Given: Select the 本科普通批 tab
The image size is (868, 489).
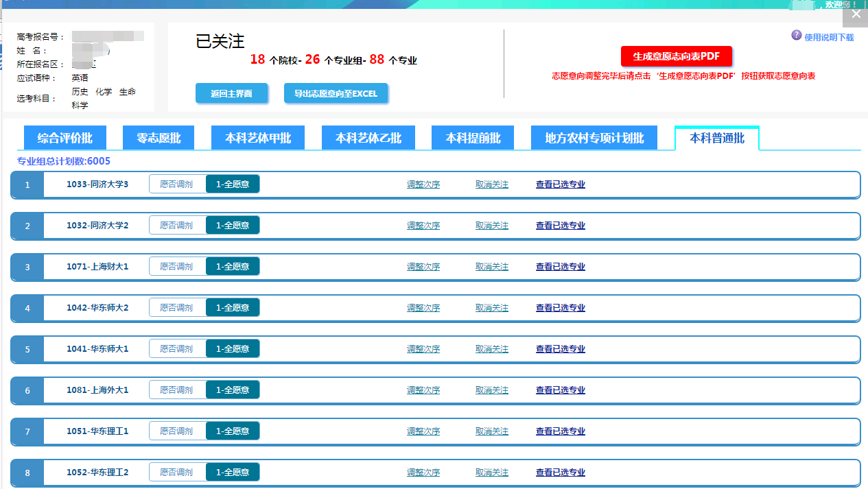Looking at the screenshot, I should click(x=717, y=138).
